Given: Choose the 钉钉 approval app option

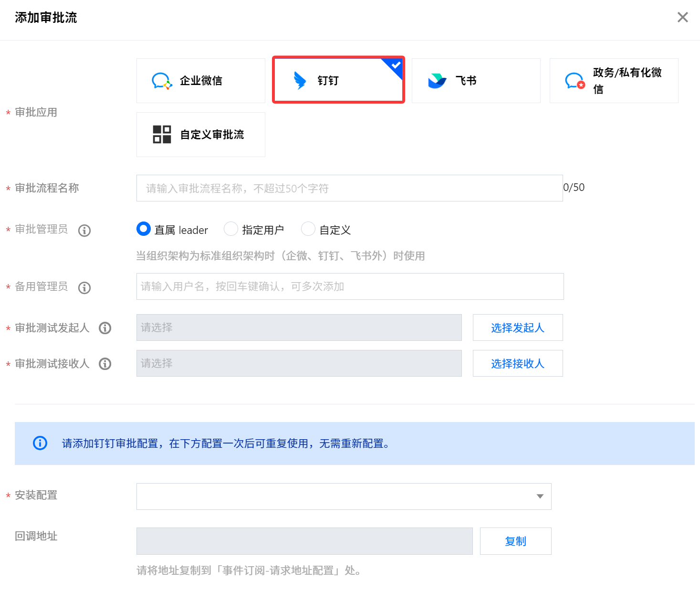Looking at the screenshot, I should click(300, 81).
